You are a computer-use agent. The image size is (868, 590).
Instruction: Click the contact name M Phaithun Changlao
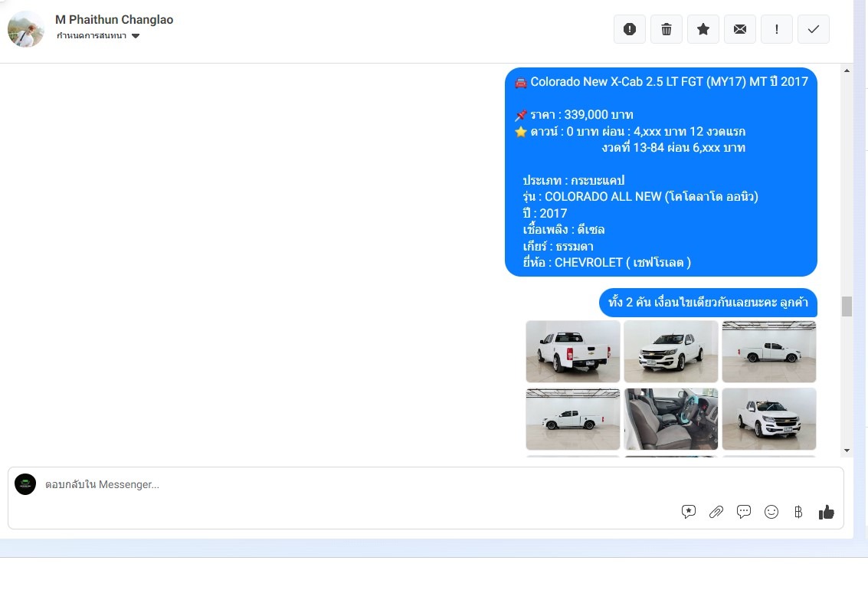pyautogui.click(x=114, y=19)
